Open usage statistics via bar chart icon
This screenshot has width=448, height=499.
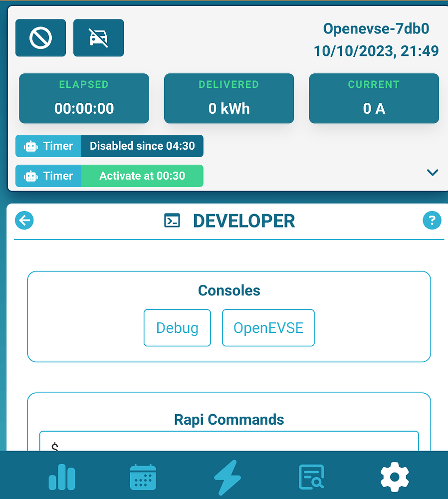click(62, 477)
